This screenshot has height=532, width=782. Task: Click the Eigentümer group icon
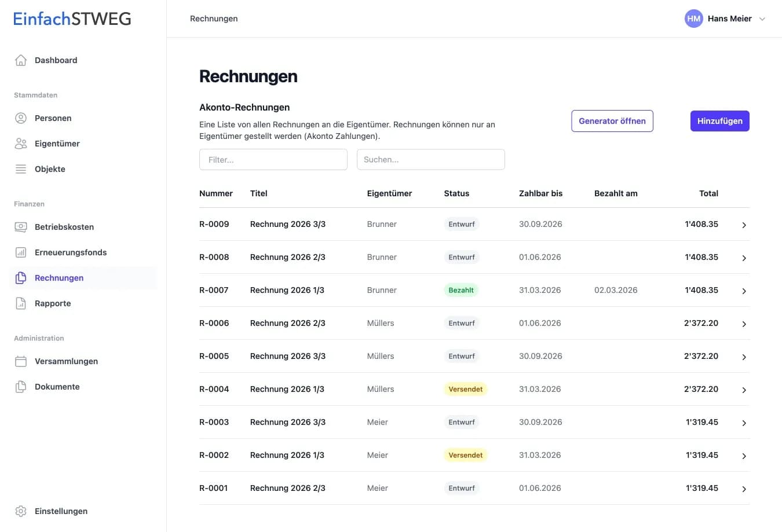click(21, 144)
